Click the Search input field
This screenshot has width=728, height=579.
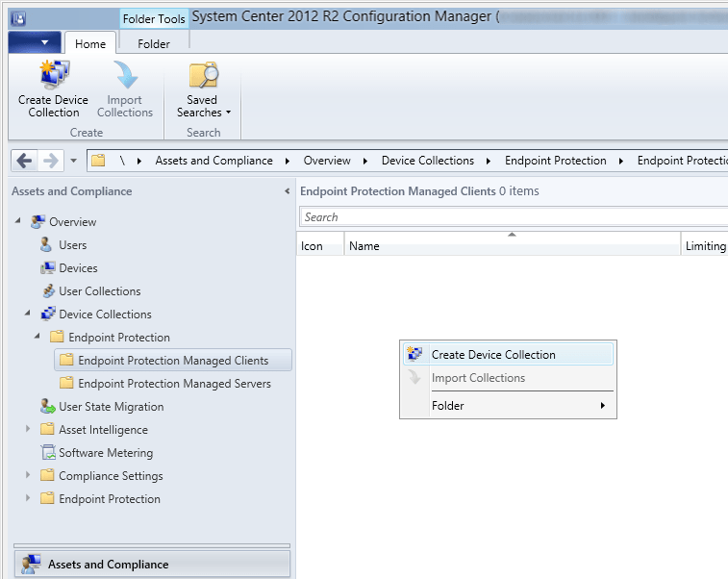[x=514, y=216]
